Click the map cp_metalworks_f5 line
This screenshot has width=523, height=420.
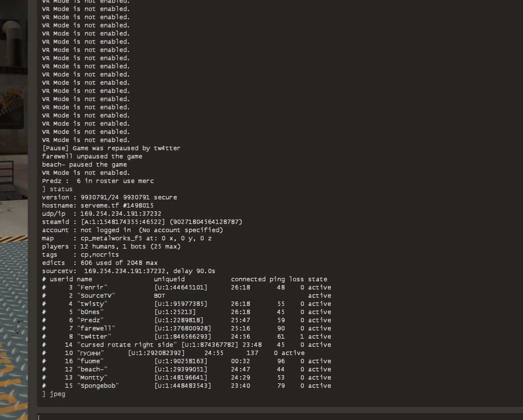[x=127, y=238]
